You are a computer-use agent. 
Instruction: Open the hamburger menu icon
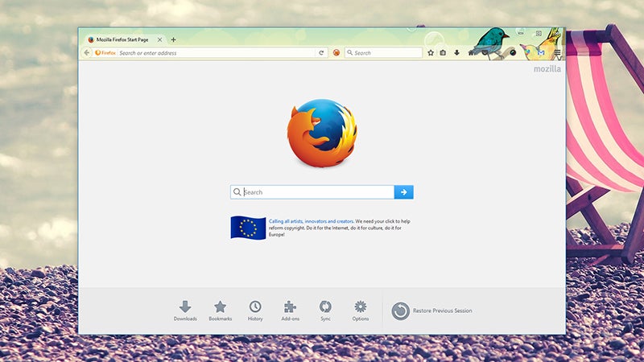557,52
